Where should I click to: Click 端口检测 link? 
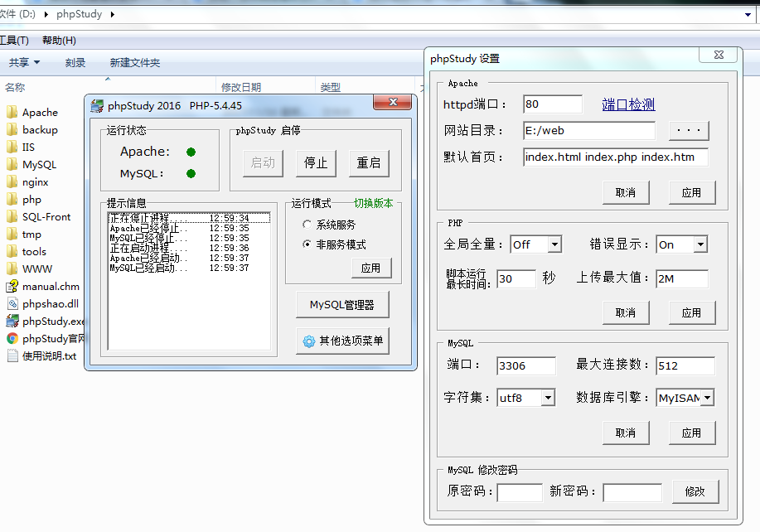point(628,104)
